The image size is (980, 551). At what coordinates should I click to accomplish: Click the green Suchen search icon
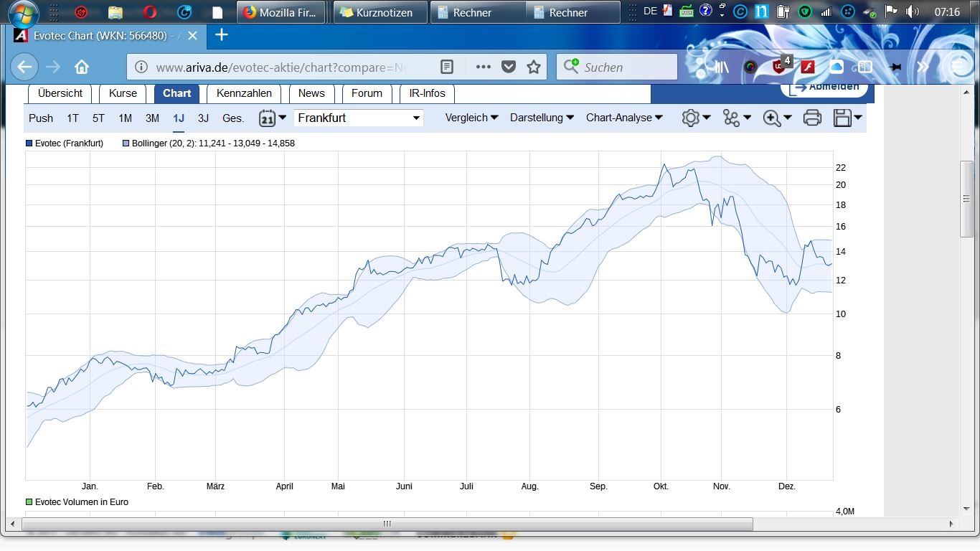pyautogui.click(x=573, y=67)
